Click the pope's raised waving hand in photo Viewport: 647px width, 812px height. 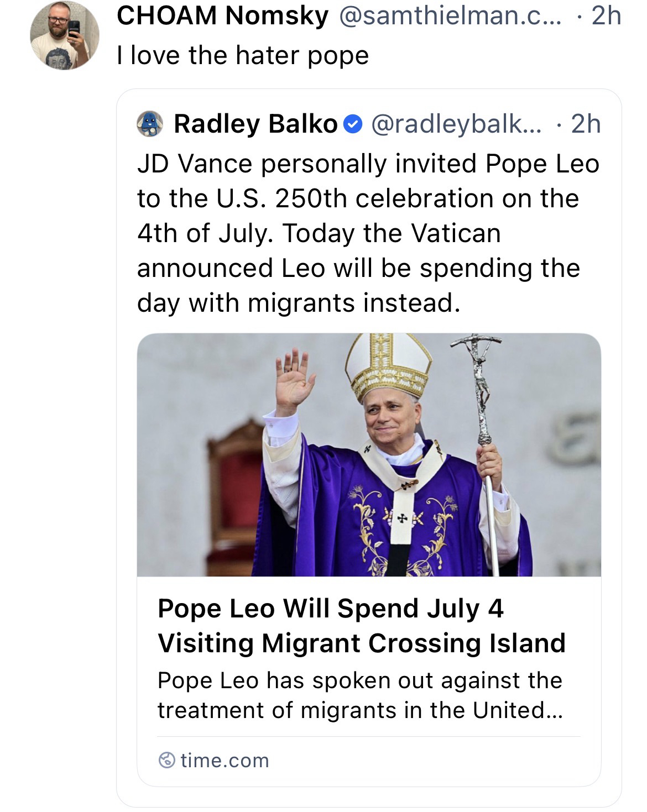click(x=293, y=380)
